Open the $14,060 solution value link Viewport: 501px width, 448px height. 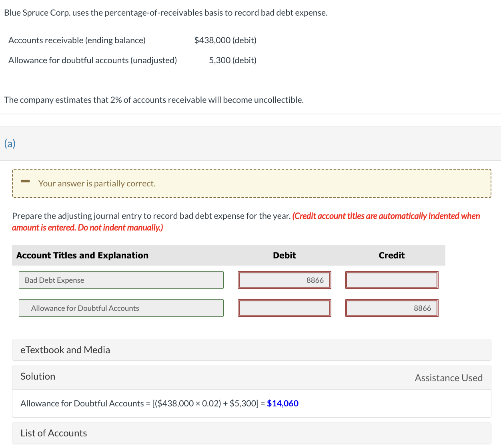[283, 403]
